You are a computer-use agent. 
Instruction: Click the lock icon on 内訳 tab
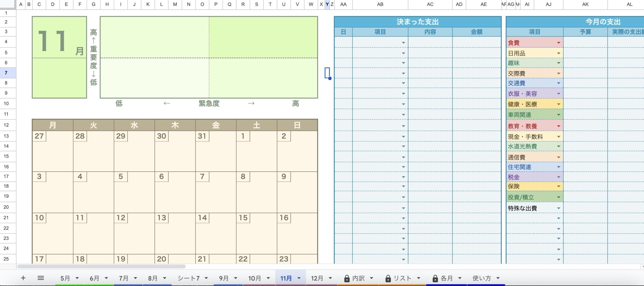click(x=347, y=278)
